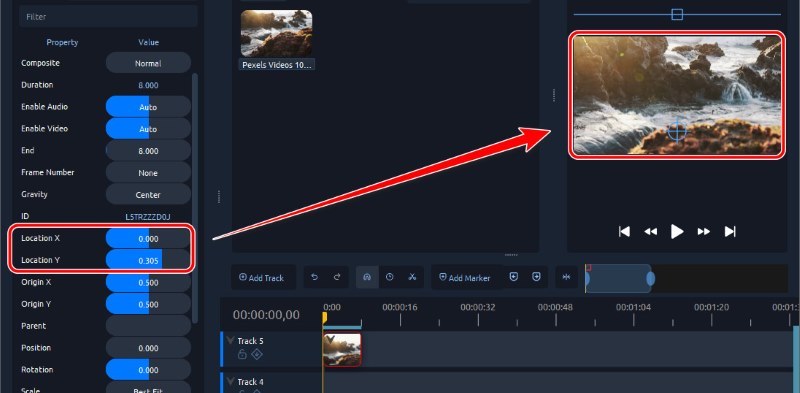
Task: Open the Composite value dropdown set to Normal
Action: 148,63
